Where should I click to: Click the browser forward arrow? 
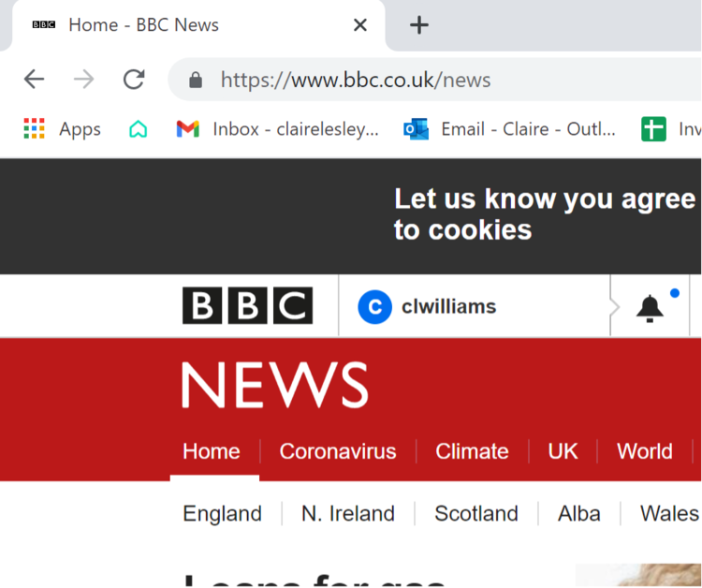pyautogui.click(x=83, y=80)
